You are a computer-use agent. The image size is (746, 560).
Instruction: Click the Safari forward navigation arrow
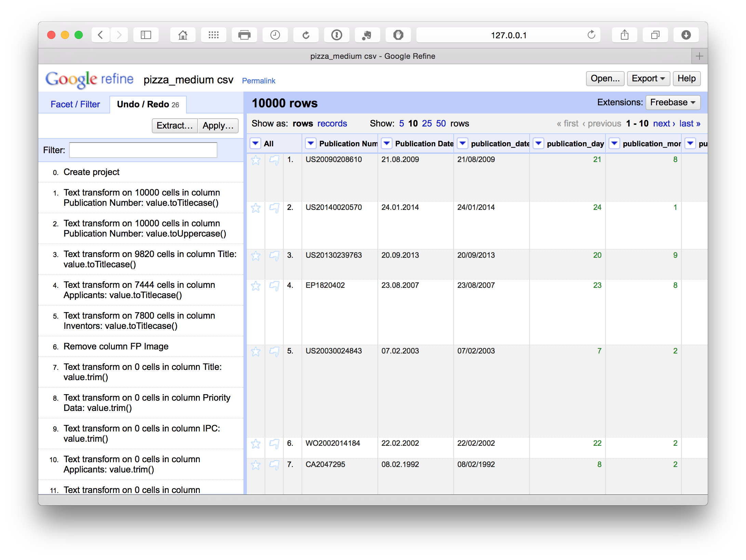point(119,35)
